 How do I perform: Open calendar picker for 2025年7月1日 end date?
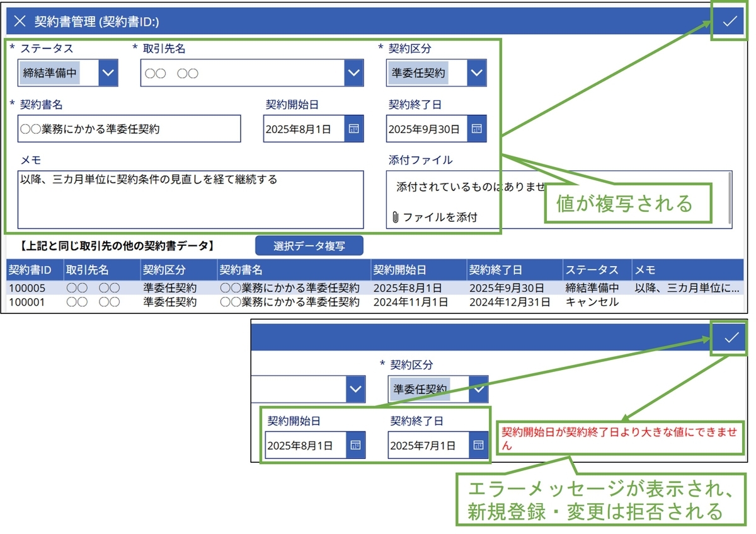click(479, 445)
